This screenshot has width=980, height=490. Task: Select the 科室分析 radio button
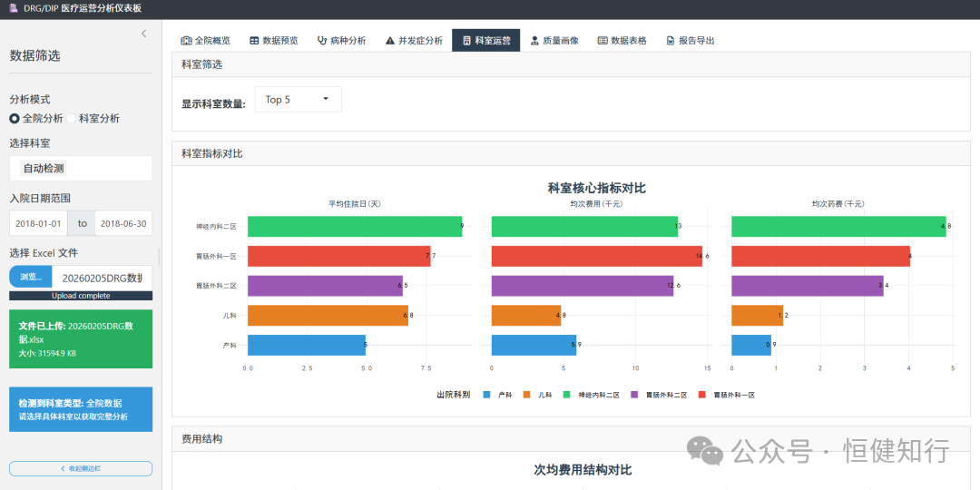point(72,118)
